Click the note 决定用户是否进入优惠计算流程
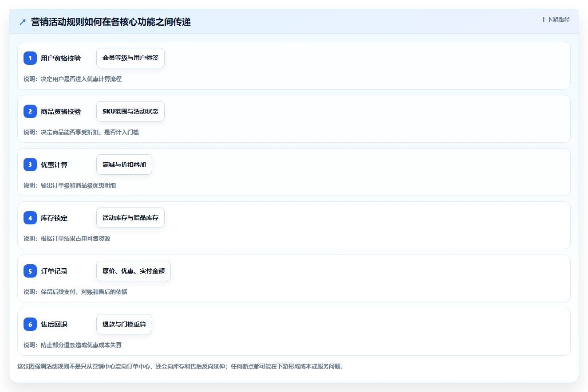 click(81, 79)
